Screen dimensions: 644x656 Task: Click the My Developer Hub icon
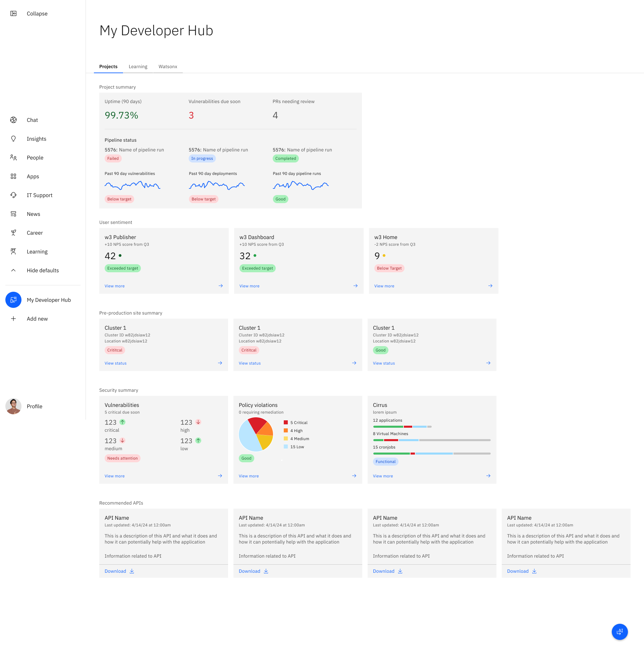point(13,300)
